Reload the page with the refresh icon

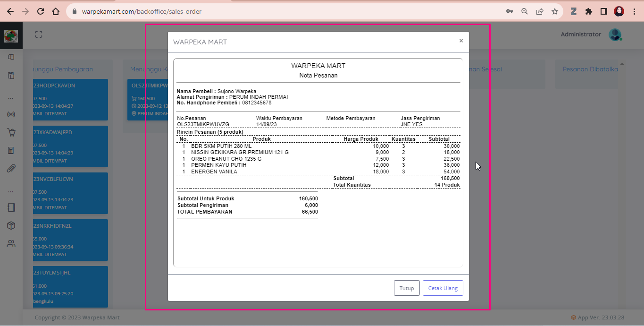click(x=41, y=11)
